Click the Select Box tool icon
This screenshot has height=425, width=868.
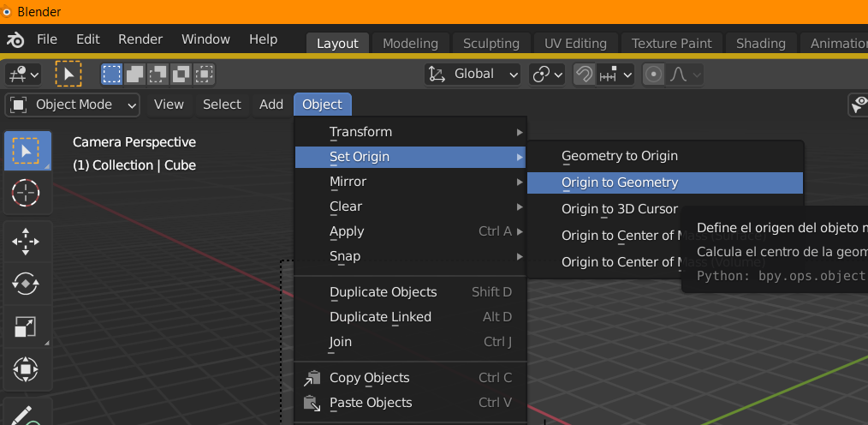click(x=26, y=151)
